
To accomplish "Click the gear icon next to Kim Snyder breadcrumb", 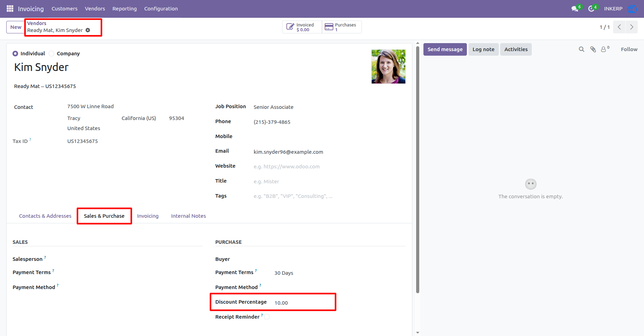I will tap(88, 30).
